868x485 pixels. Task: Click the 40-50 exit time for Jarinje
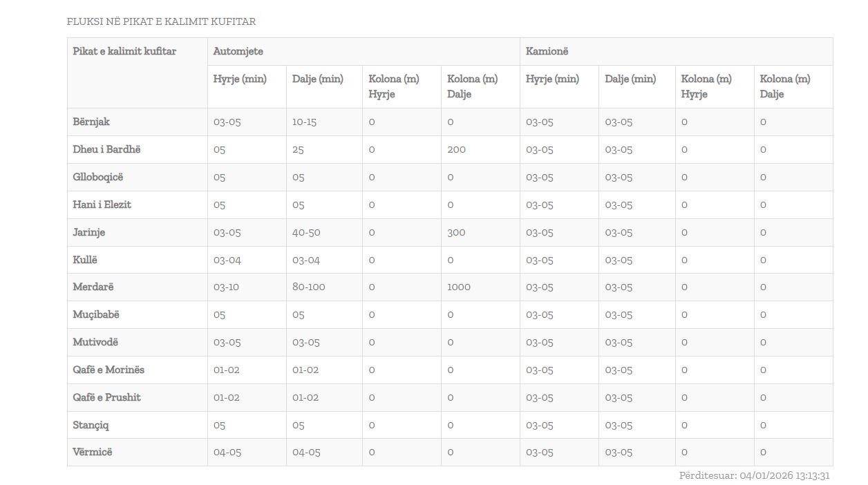tap(306, 232)
